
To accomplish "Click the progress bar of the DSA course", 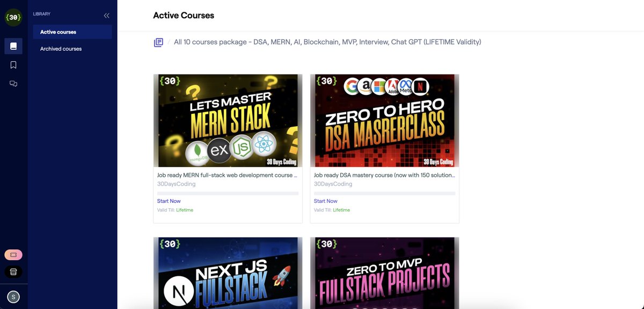I will (384, 193).
